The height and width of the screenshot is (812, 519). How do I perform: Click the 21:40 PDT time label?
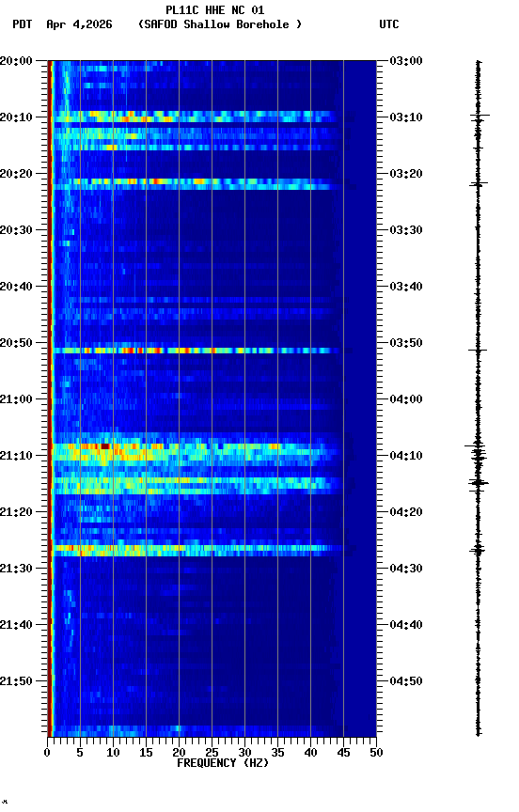(x=16, y=625)
